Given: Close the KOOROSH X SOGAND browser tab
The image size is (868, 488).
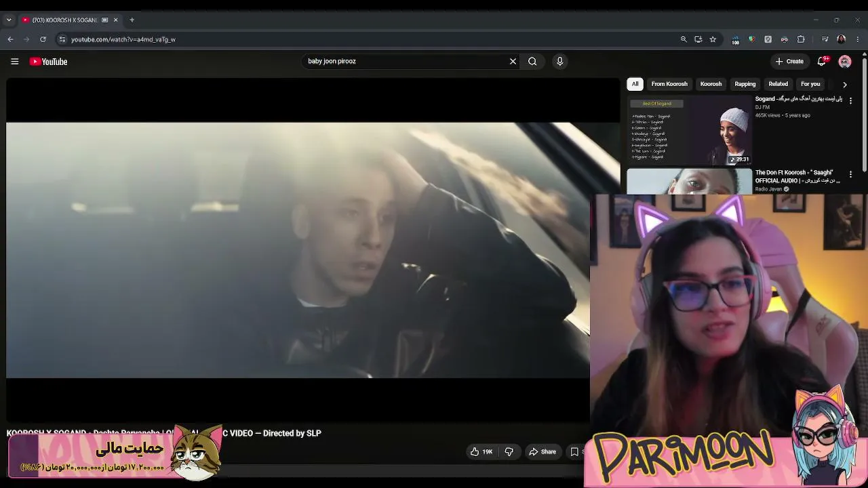Looking at the screenshot, I should pyautogui.click(x=115, y=20).
